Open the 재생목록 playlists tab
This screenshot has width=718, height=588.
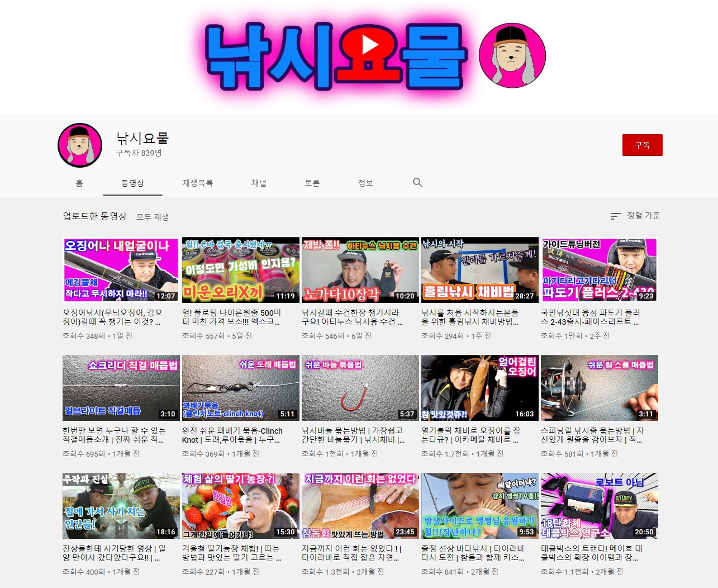coord(197,183)
